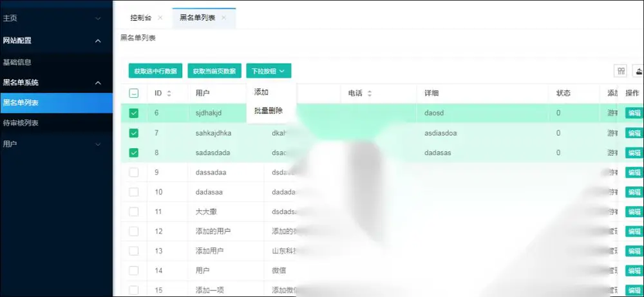Open 待审核列表 in the sidebar
Image resolution: width=644 pixels, height=297 pixels.
pyautogui.click(x=56, y=123)
